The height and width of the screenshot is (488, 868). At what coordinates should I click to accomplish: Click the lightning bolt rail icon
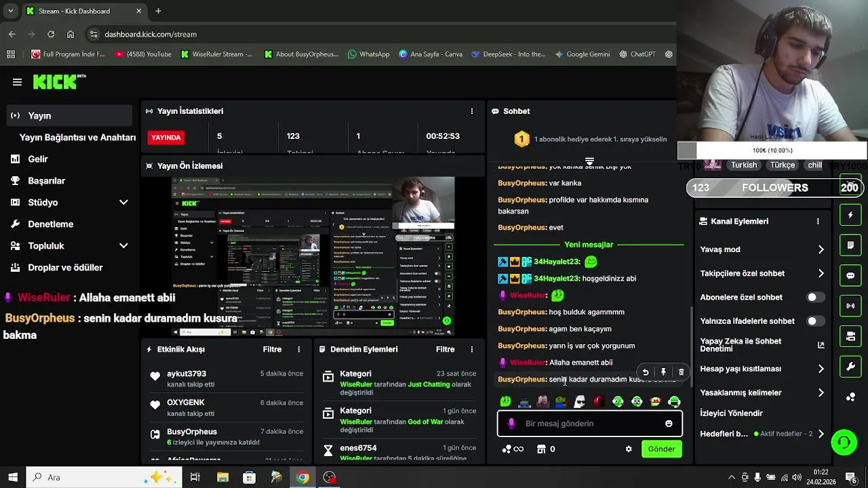[x=850, y=215]
